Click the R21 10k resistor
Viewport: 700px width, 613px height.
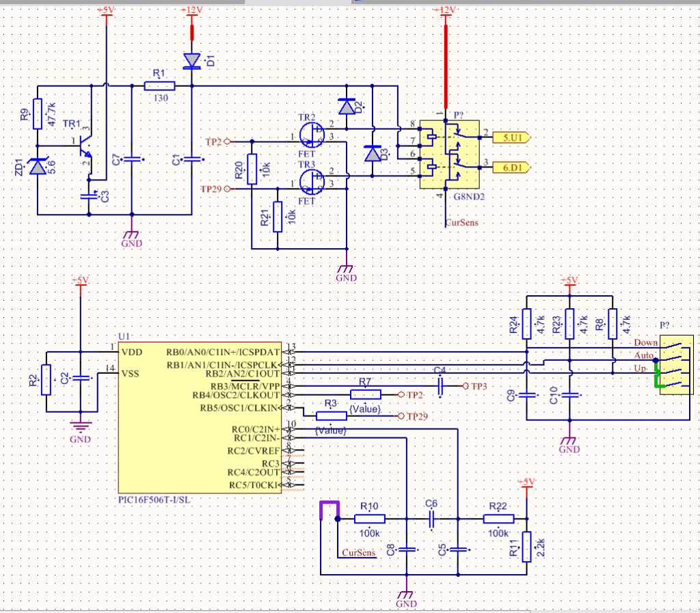pos(278,217)
